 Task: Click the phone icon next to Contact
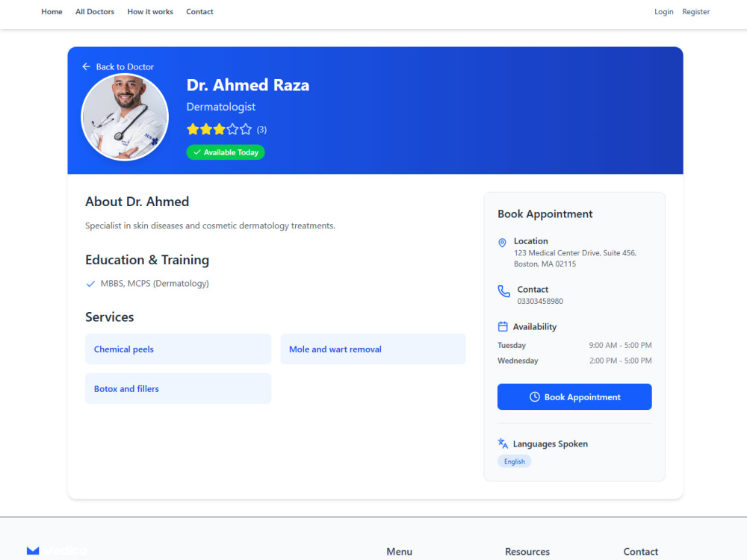pos(503,291)
